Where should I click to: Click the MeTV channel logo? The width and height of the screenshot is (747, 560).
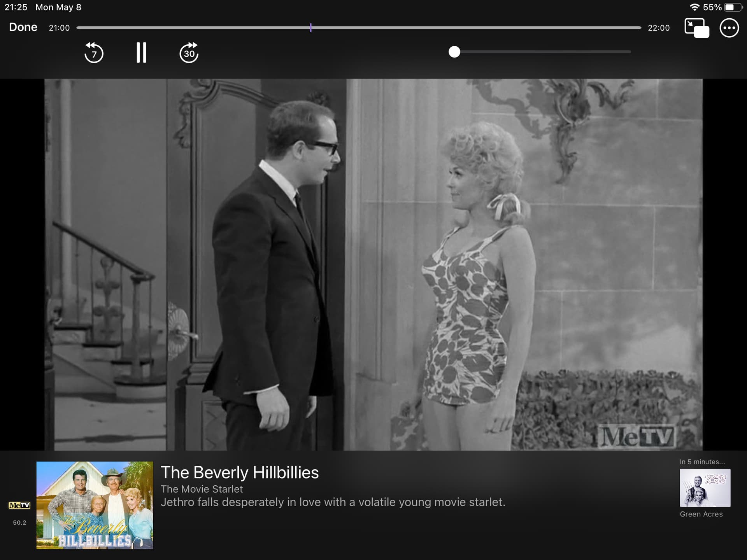(x=19, y=505)
